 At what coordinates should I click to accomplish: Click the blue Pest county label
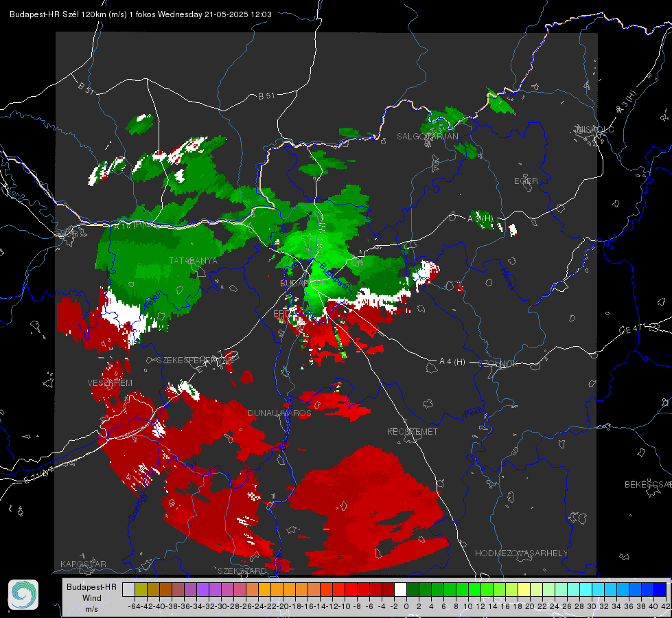tap(473, 413)
